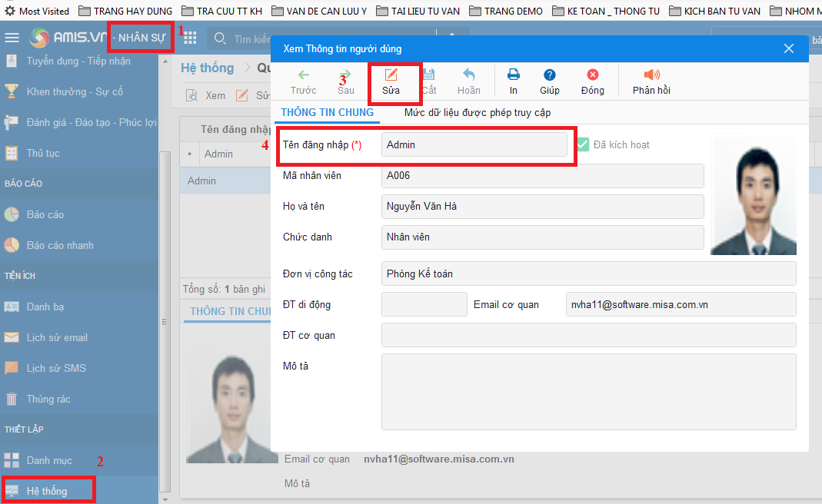Open the Most Visited bookmarks item
The image size is (822, 504).
pyautogui.click(x=37, y=11)
